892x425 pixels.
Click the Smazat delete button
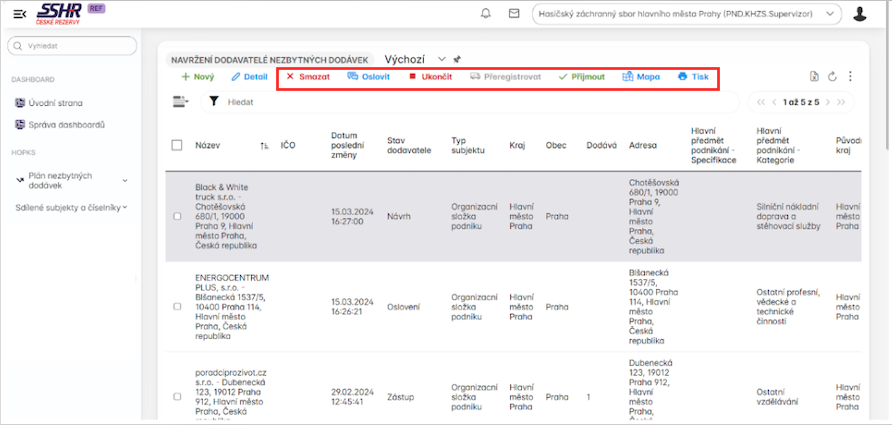click(x=308, y=76)
